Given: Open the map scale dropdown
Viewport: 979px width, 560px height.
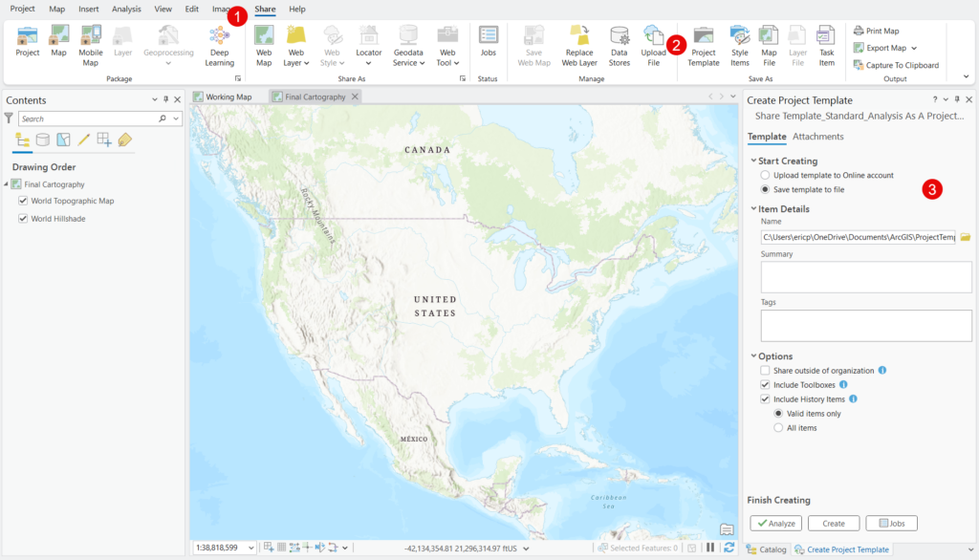Looking at the screenshot, I should 251,548.
